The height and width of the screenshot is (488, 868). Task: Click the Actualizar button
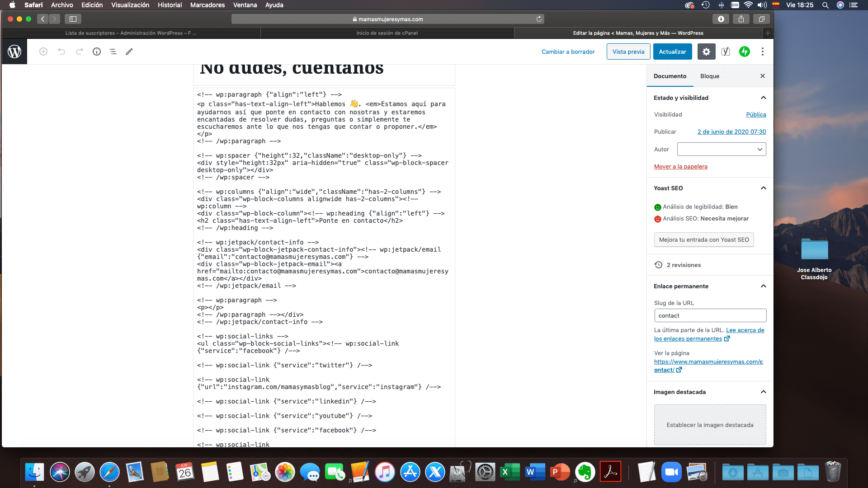pyautogui.click(x=672, y=52)
